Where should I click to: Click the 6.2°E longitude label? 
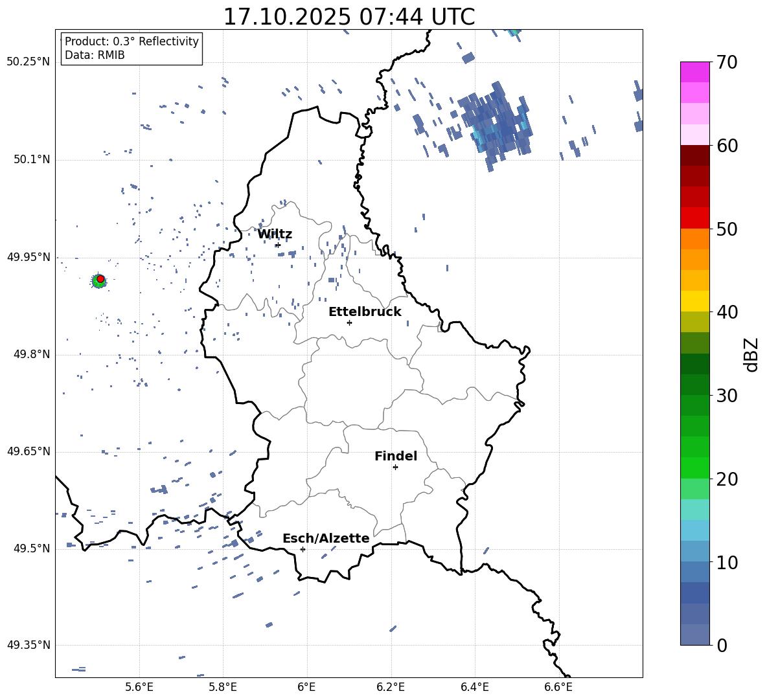[391, 687]
